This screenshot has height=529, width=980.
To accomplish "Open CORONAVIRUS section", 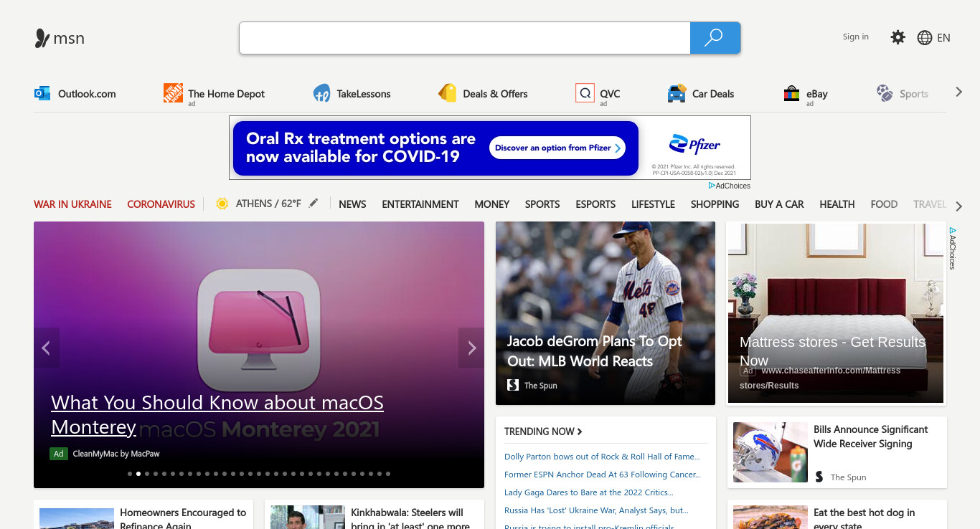I will [x=161, y=204].
